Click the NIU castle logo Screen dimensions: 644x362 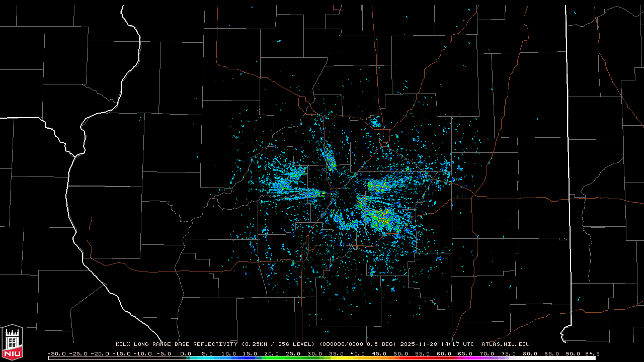tap(12, 342)
